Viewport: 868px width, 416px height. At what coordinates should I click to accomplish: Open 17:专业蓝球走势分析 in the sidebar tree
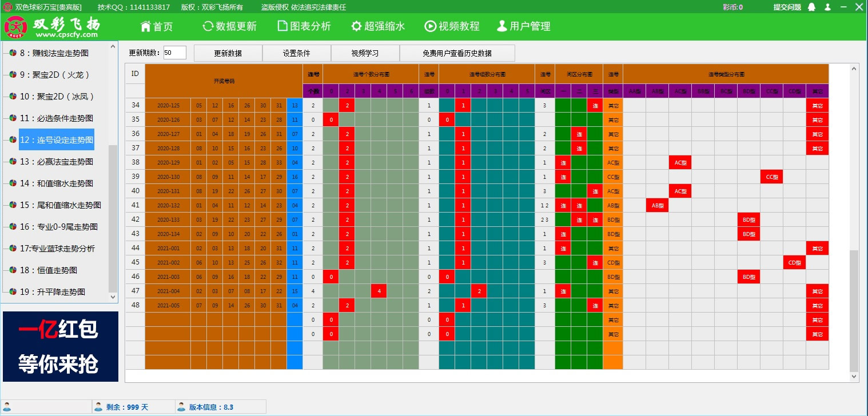coord(57,249)
